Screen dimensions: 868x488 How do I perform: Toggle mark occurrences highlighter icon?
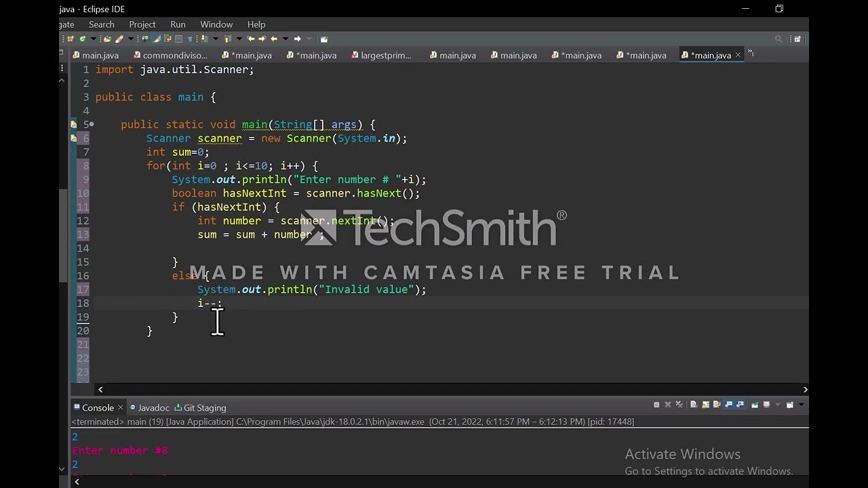click(x=157, y=39)
